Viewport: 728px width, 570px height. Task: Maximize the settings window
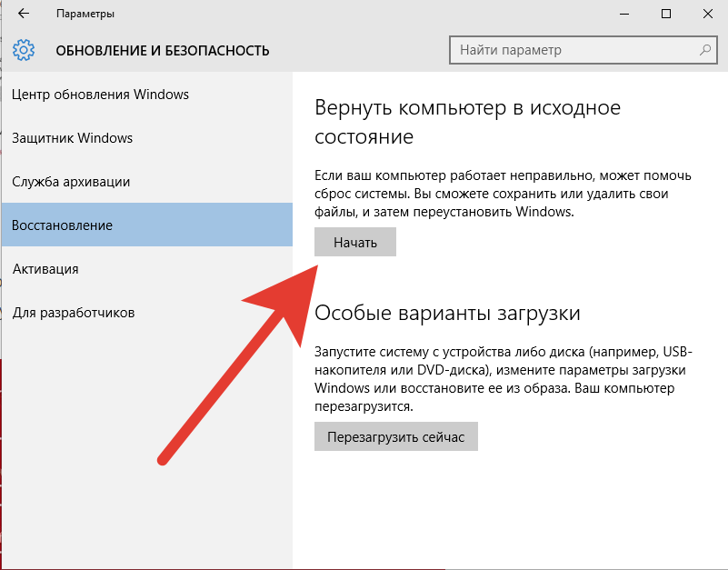click(x=666, y=14)
